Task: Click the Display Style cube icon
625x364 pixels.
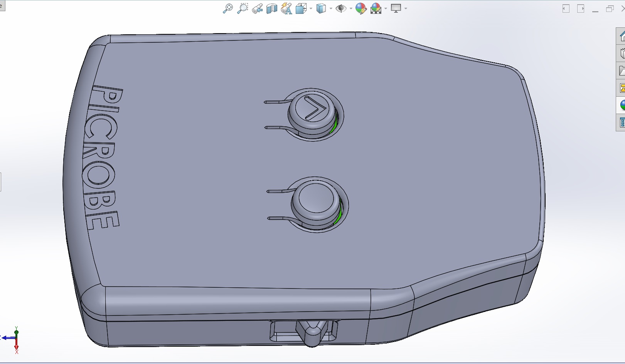Action: click(x=321, y=8)
